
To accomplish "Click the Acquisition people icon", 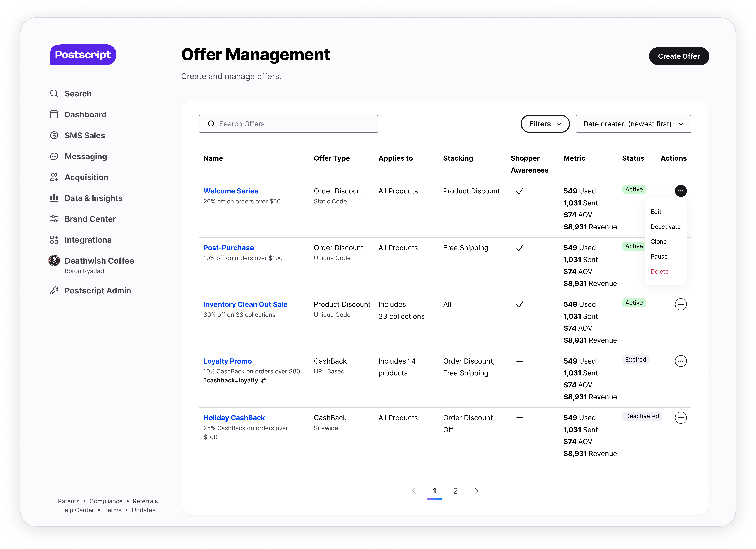I will 54,177.
